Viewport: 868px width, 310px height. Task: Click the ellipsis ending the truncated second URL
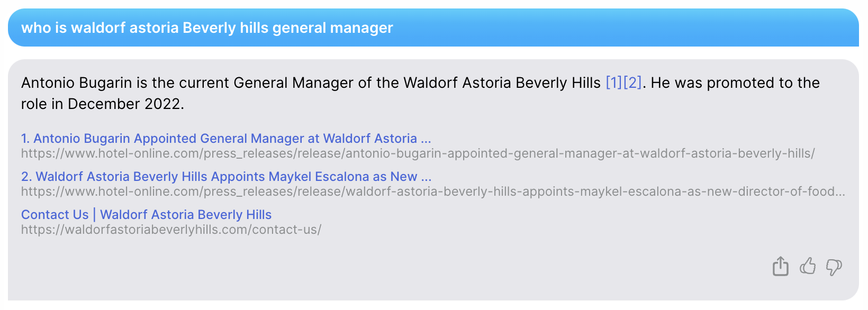pyautogui.click(x=839, y=193)
